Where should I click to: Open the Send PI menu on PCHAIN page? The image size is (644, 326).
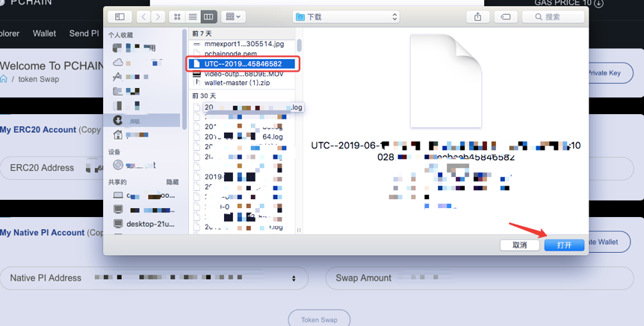point(84,34)
